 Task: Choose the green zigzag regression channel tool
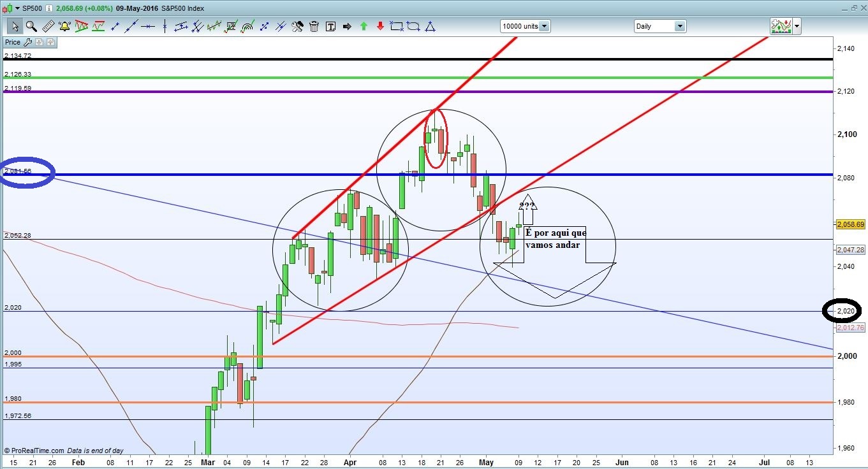(214, 26)
